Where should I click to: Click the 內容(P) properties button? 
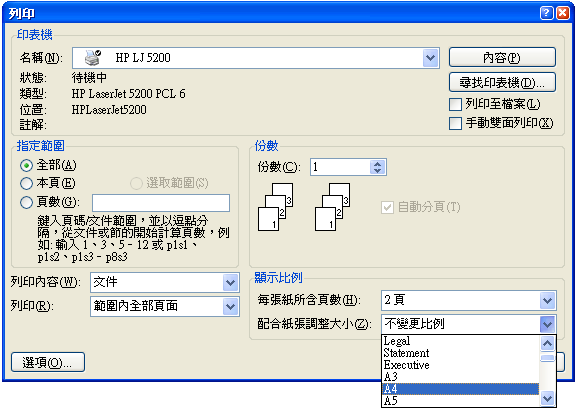[x=502, y=57]
